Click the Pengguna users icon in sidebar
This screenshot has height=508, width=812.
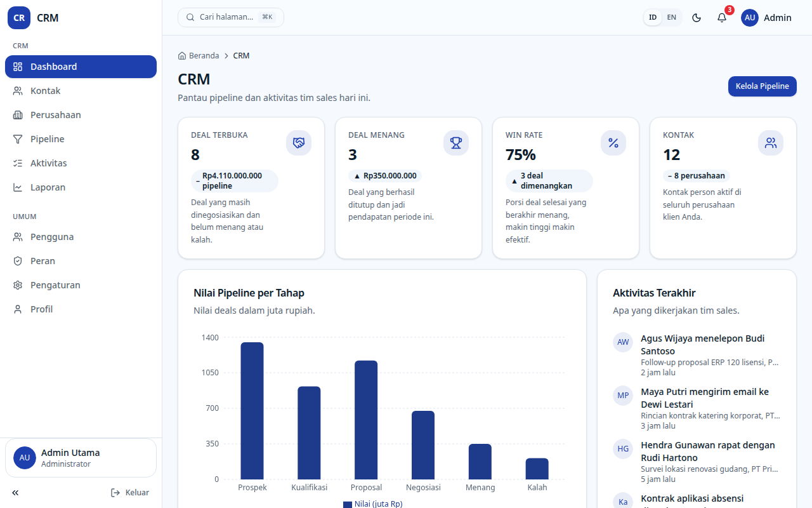(x=18, y=237)
